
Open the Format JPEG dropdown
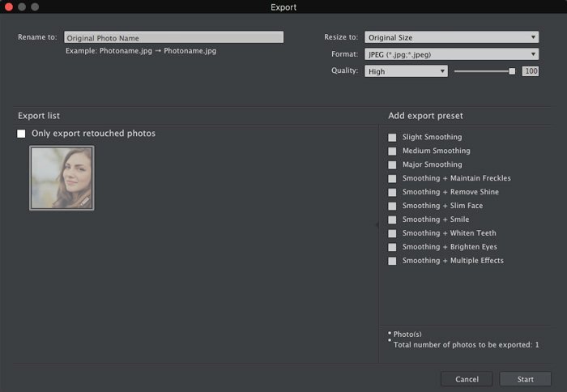tap(451, 54)
